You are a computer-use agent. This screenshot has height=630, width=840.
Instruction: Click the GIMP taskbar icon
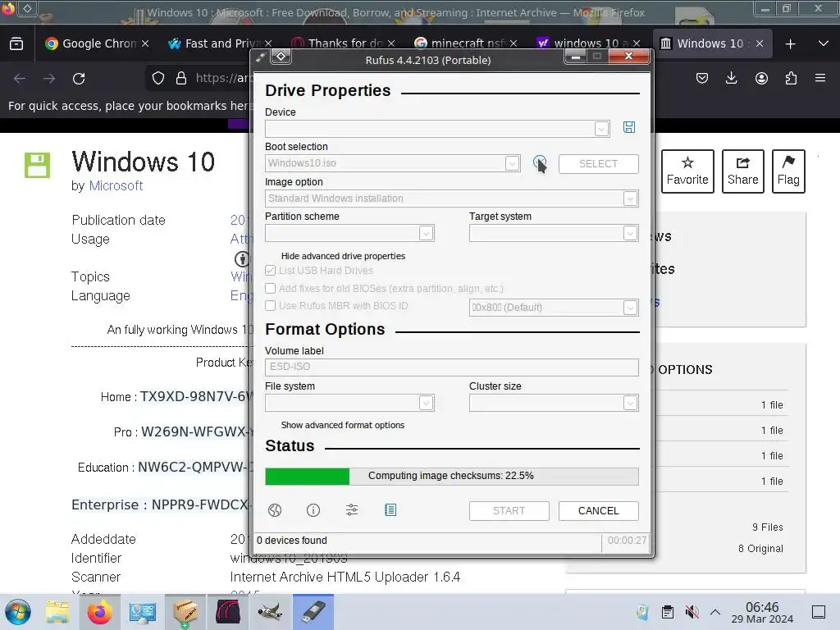[x=270, y=612]
